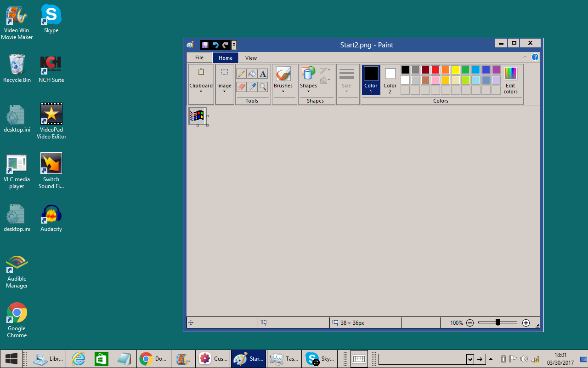588x368 pixels.
Task: Switch to the View tab
Action: 251,58
